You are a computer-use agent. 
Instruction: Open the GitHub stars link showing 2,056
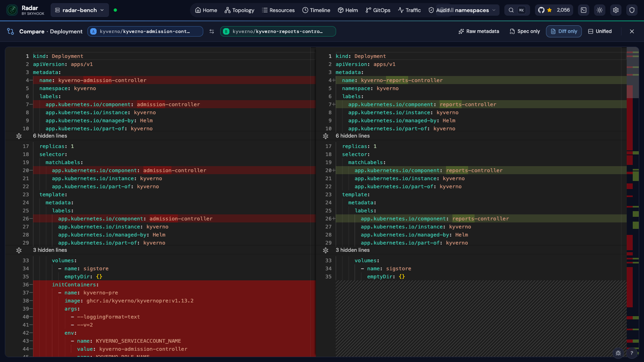[x=554, y=10]
